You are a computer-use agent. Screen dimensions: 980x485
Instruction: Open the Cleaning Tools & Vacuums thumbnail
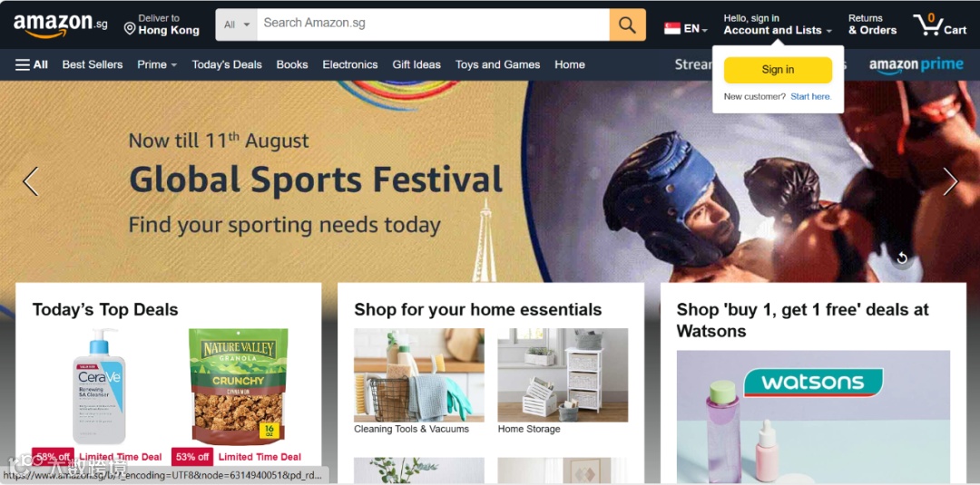(418, 375)
